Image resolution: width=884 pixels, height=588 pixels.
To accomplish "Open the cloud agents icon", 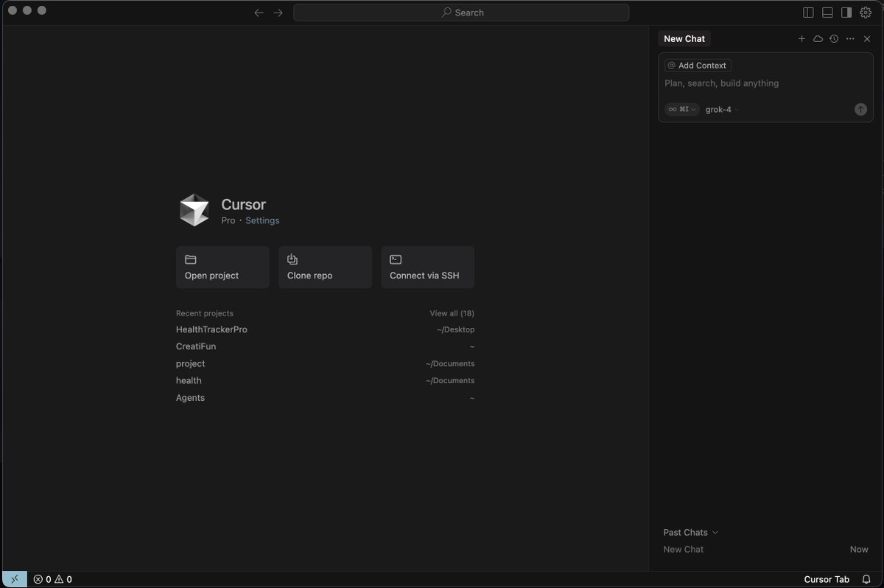I will [x=818, y=39].
